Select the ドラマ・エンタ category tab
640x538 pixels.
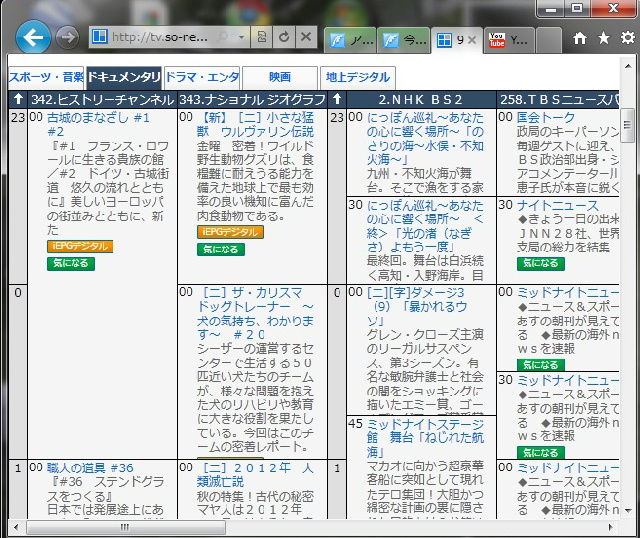click(202, 77)
